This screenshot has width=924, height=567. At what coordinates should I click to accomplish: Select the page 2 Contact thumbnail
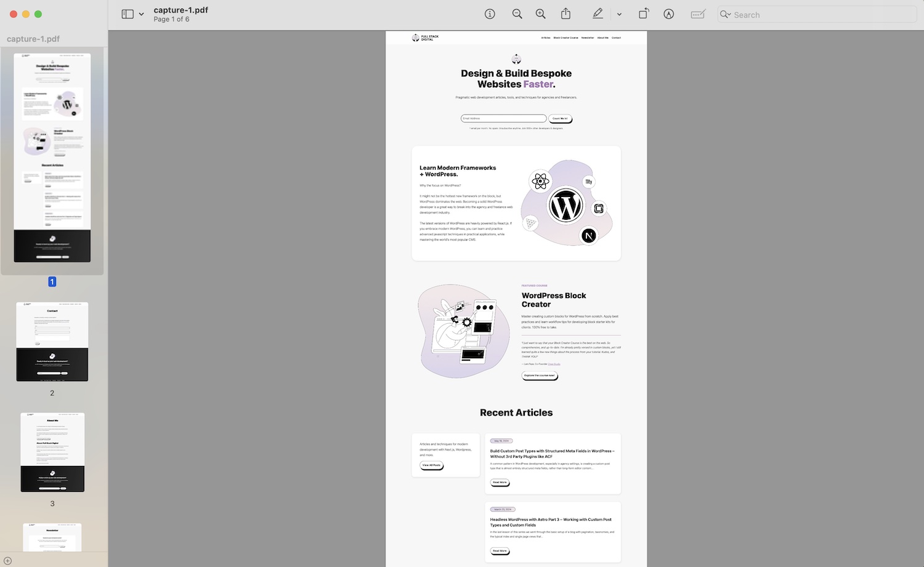pos(52,342)
